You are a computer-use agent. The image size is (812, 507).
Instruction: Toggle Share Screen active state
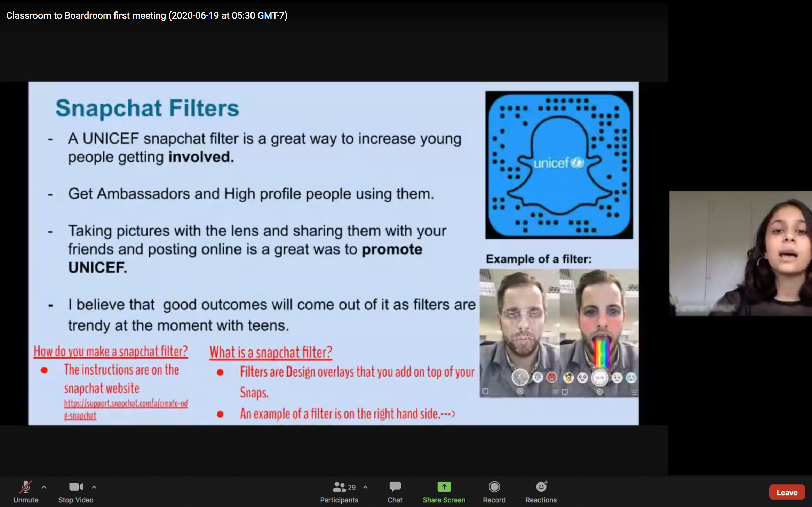(443, 491)
